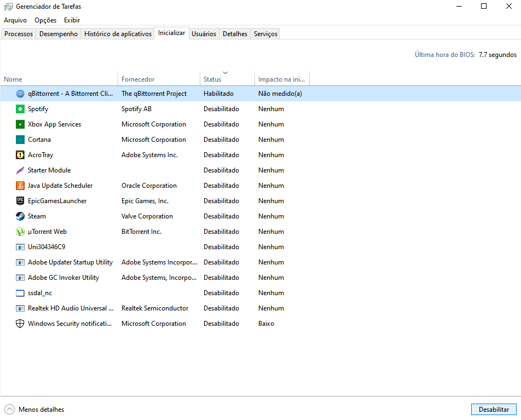Viewport: 521px width, 420px height.
Task: Select the Inicializar tab
Action: [x=171, y=33]
